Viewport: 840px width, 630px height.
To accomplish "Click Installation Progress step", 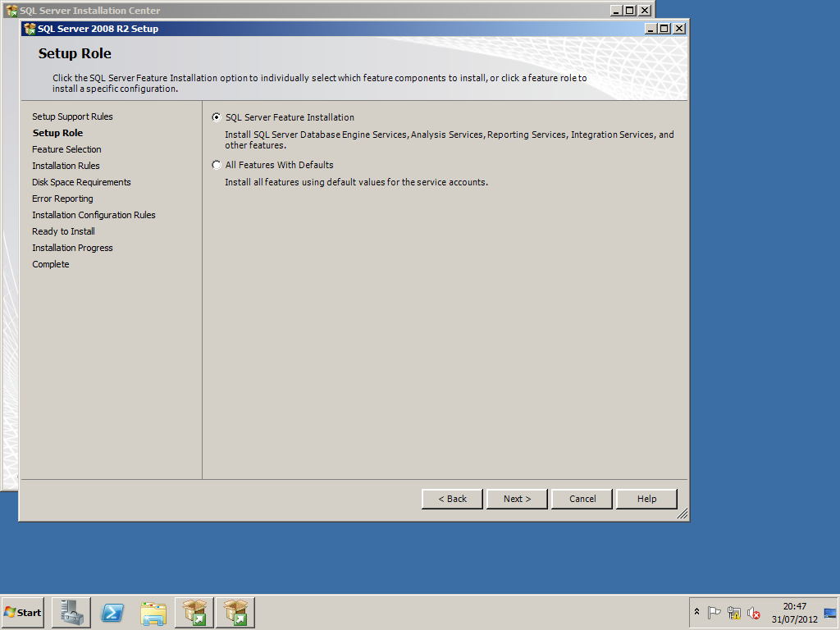I will tap(72, 248).
